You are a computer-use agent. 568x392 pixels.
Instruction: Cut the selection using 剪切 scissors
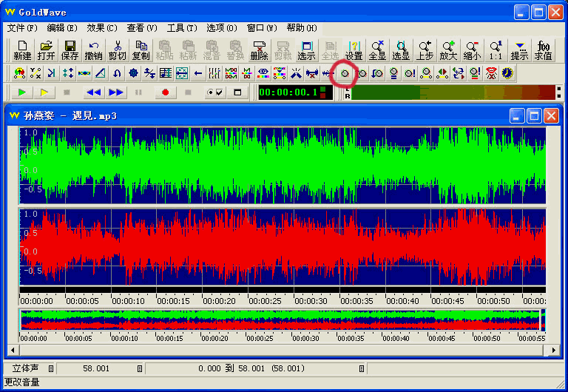[x=117, y=50]
